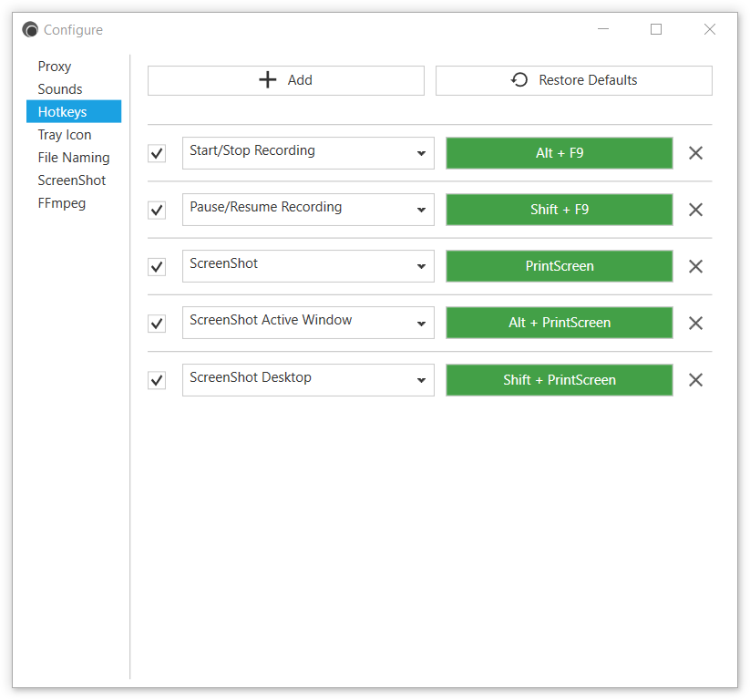Viewport: 750px width, 700px height.
Task: Open the ScreenShot Desktop action dropdown
Action: point(308,380)
